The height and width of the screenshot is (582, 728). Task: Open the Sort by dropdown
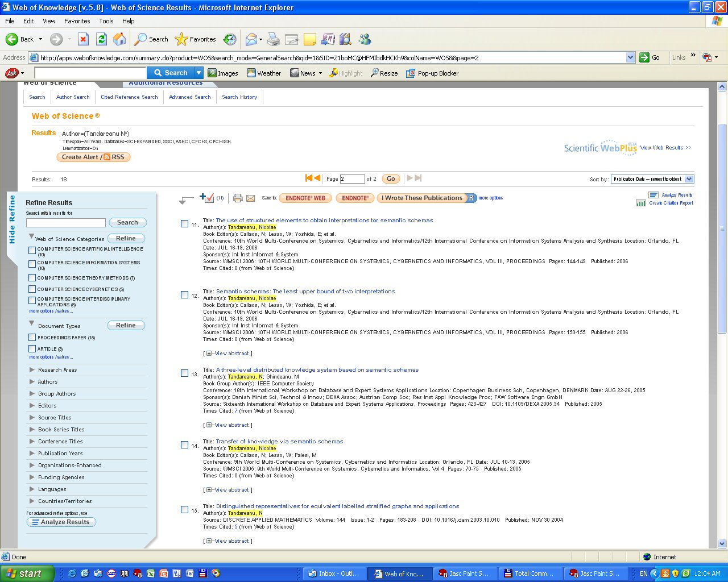(652, 179)
